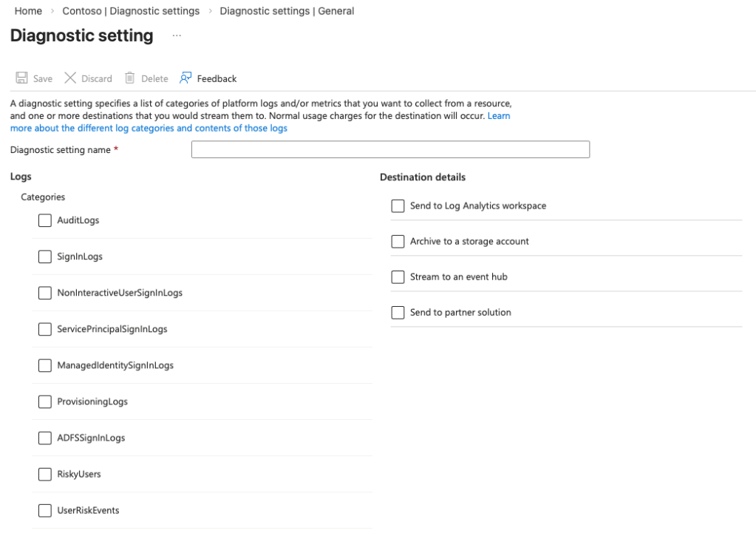Go to Home in the breadcrumb
This screenshot has height=536, width=756.
point(28,11)
